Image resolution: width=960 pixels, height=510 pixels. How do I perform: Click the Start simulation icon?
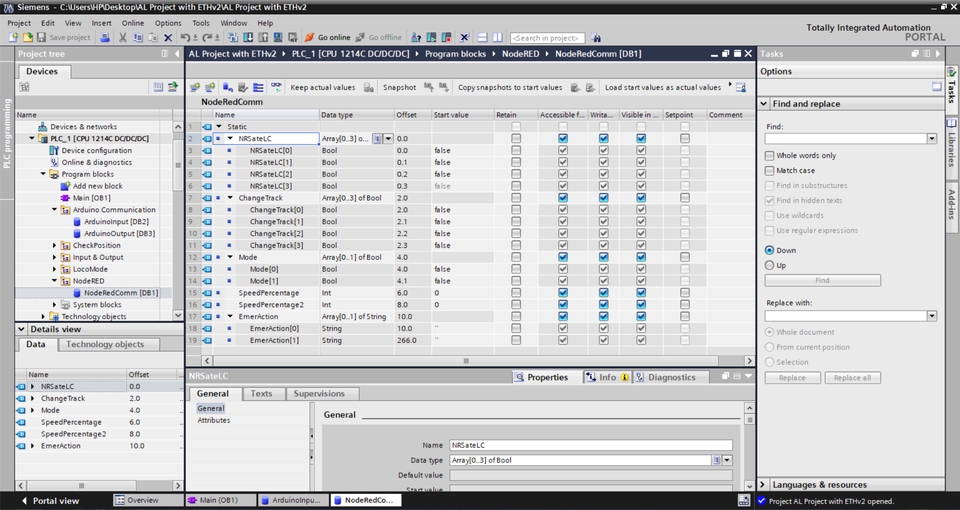coord(277,37)
